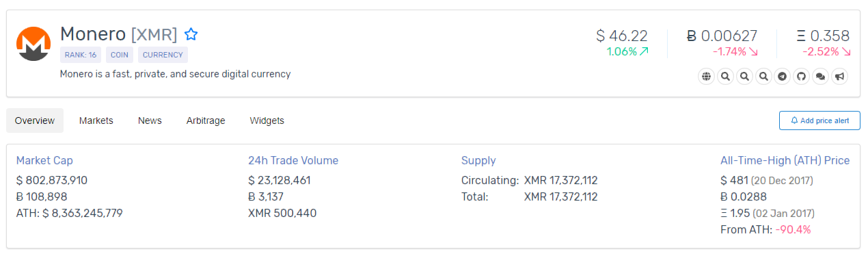This screenshot has height=254, width=868.
Task: Click the All-Time-High (ATH) Price heading
Action: 785,160
